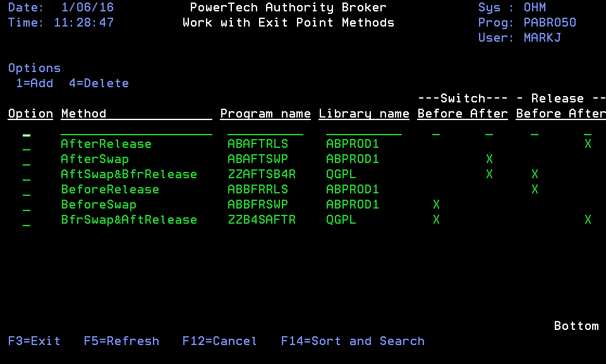The height and width of the screenshot is (364, 606).
Task: Click the Release Before X for BeforeRelease
Action: coord(535,190)
